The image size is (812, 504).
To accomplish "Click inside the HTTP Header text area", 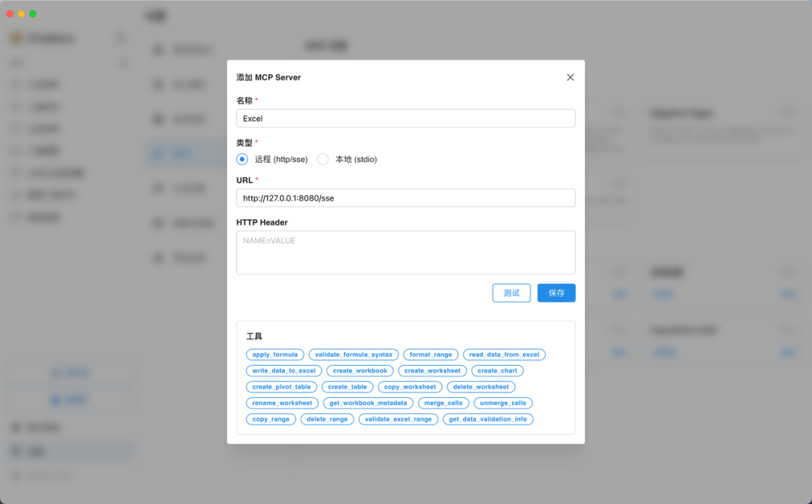I will (x=405, y=252).
